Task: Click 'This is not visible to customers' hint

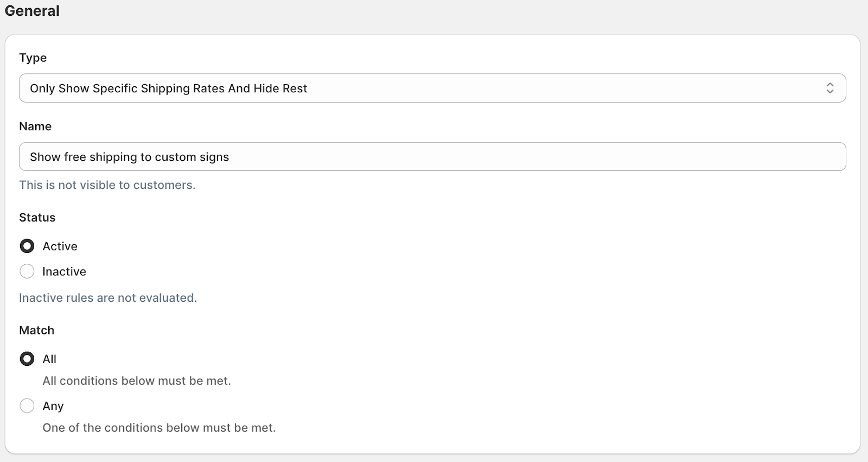Action: click(x=107, y=185)
